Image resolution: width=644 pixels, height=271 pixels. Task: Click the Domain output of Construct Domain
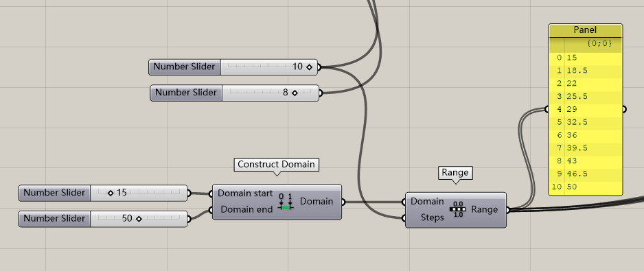(x=317, y=201)
